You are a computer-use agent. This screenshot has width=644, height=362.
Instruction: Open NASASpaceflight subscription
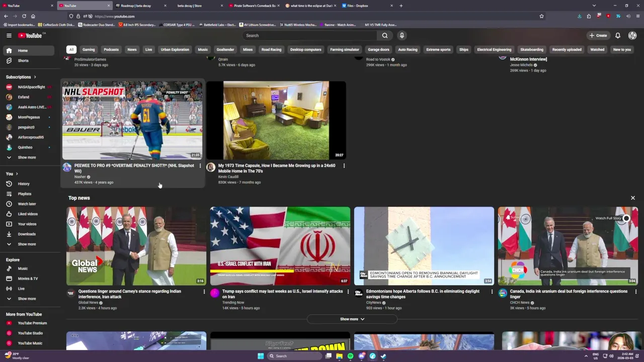[x=29, y=87]
